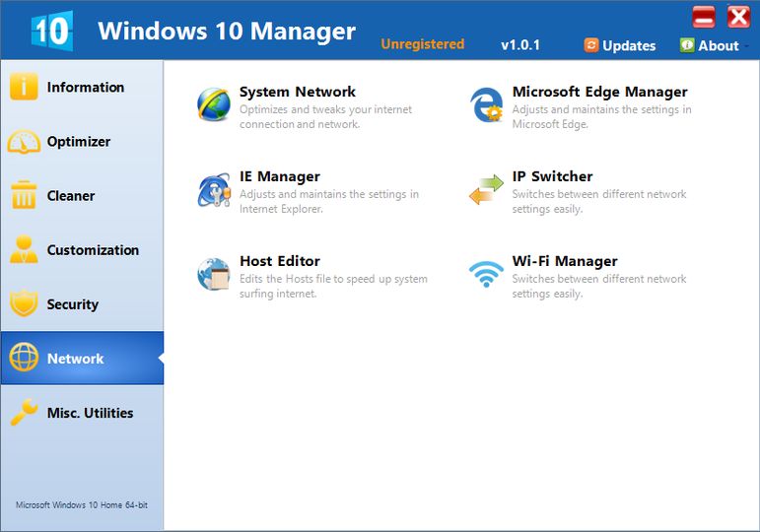Launch System Network title
The height and width of the screenshot is (532, 760).
click(297, 92)
